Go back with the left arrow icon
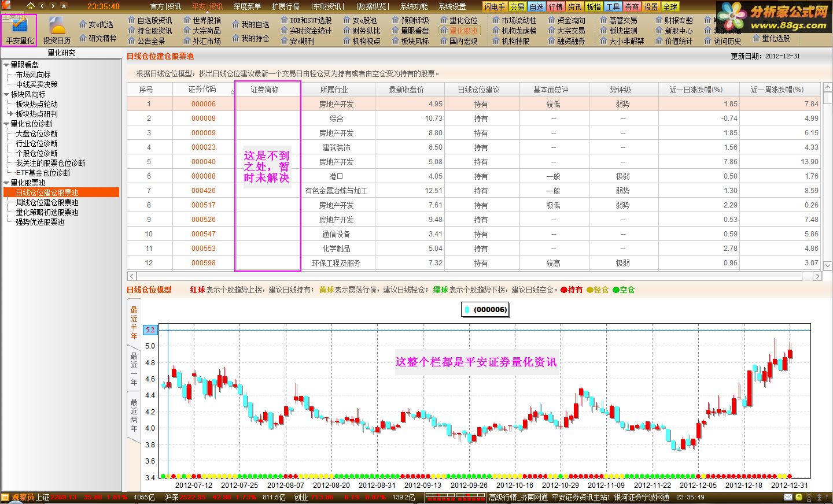The width and height of the screenshot is (833, 504). tap(42, 6)
